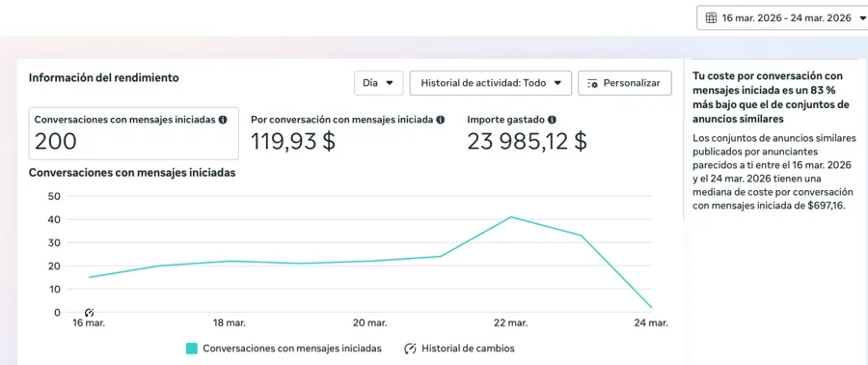Click the 20 mar. axis label
Image resolution: width=868 pixels, height=365 pixels.
(x=369, y=323)
